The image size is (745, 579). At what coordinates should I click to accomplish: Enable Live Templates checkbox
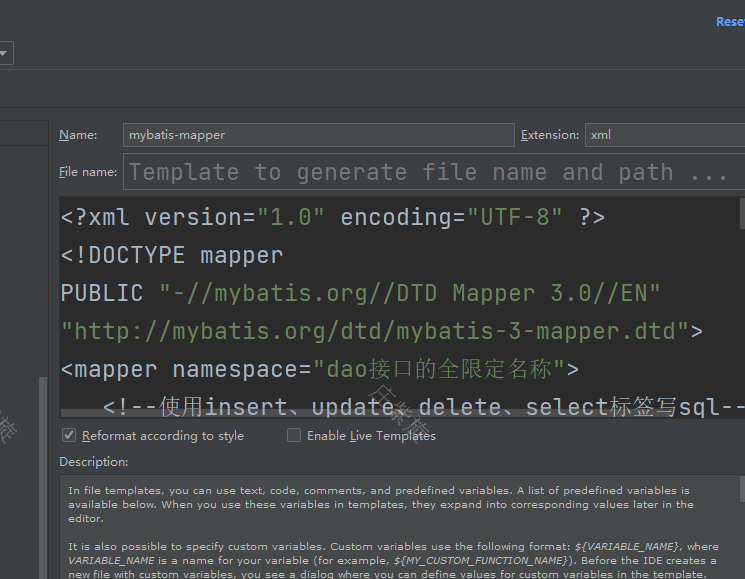pos(294,435)
